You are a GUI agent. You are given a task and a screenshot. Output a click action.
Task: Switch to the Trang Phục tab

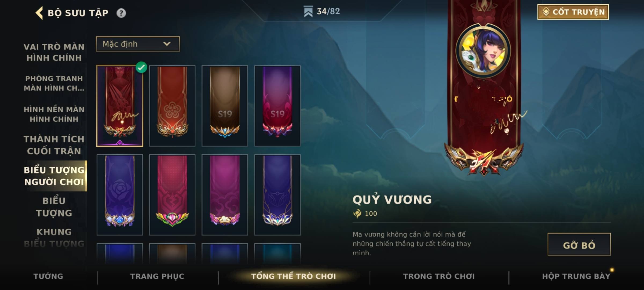tap(157, 276)
